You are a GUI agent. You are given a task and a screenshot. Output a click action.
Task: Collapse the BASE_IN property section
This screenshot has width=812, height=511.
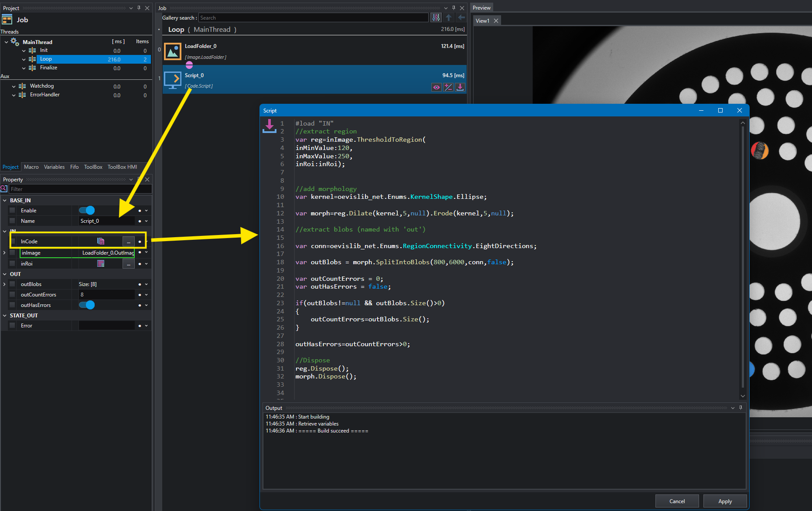coord(5,201)
